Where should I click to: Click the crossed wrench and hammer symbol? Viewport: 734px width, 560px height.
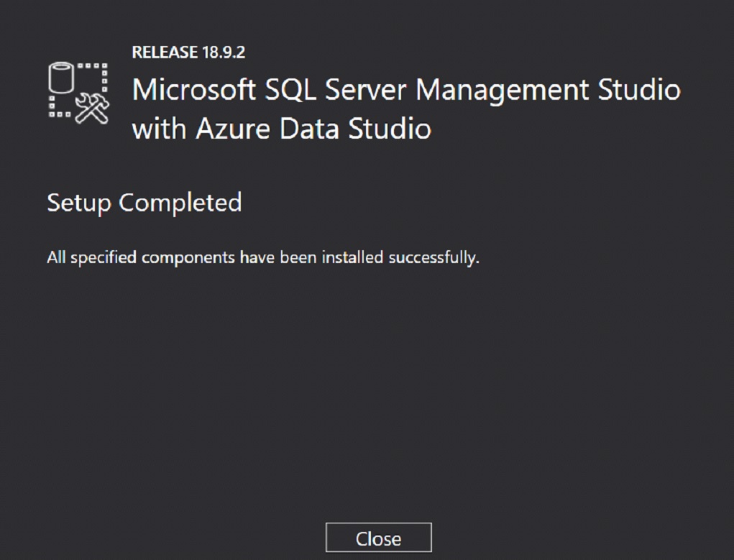(92, 108)
